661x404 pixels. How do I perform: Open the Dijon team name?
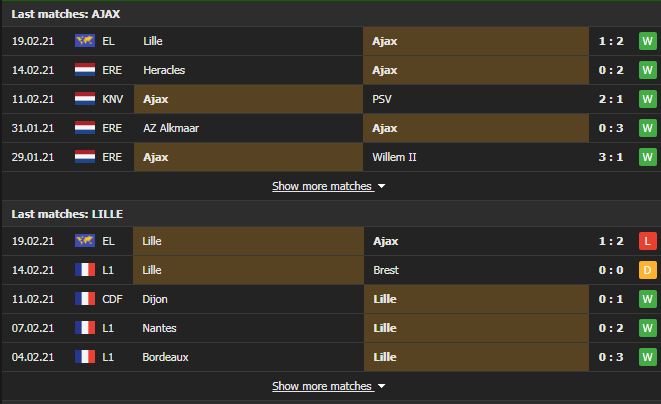(x=155, y=299)
